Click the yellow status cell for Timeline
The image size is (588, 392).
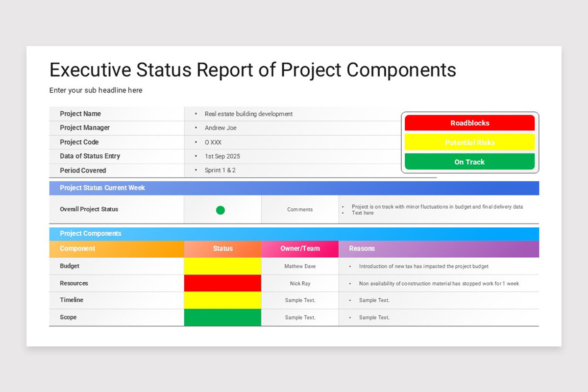[x=222, y=300]
